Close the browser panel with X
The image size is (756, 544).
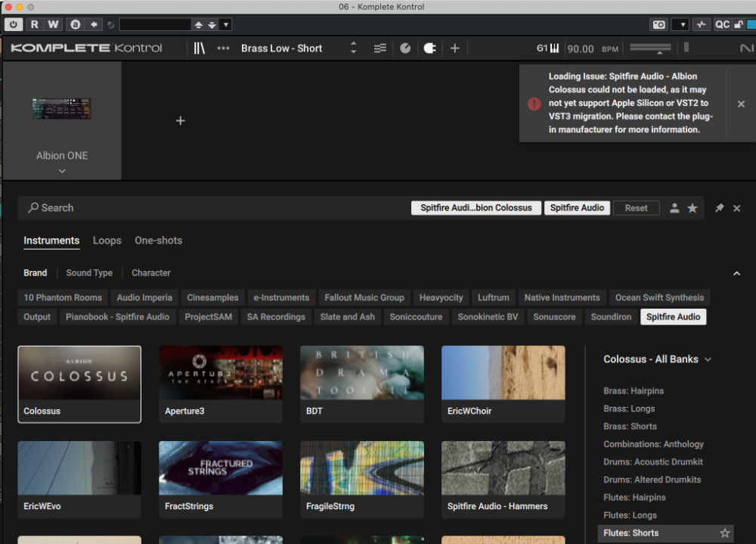[x=736, y=208]
